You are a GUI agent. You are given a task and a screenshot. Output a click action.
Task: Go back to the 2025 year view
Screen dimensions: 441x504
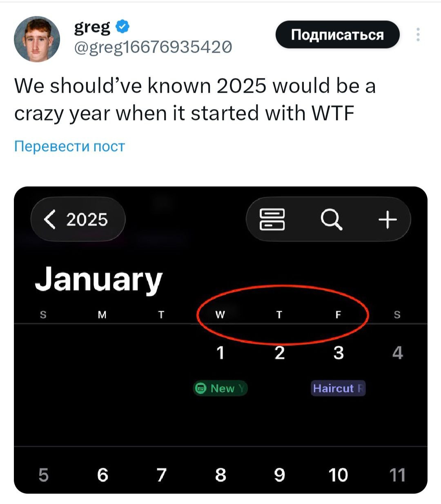pyautogui.click(x=78, y=220)
